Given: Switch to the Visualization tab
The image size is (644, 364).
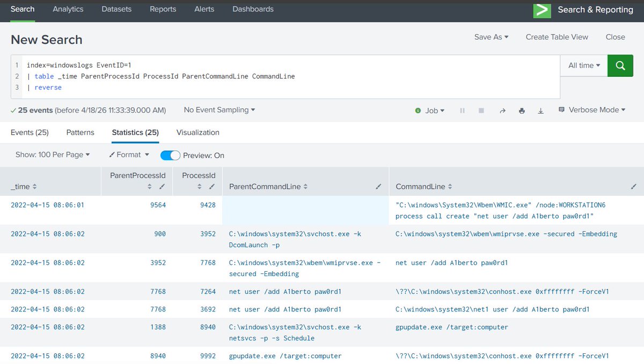Looking at the screenshot, I should [198, 132].
